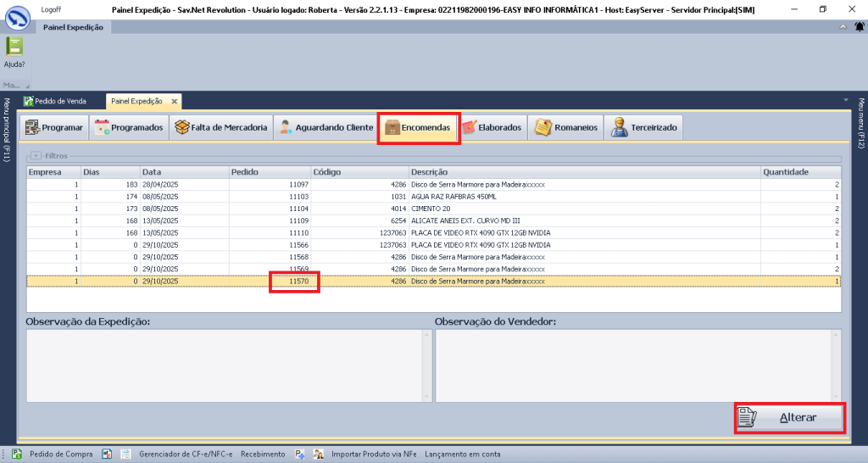Screen dimensions: 868x463
Task: Click Logoff in the title bar
Action: pyautogui.click(x=52, y=8)
